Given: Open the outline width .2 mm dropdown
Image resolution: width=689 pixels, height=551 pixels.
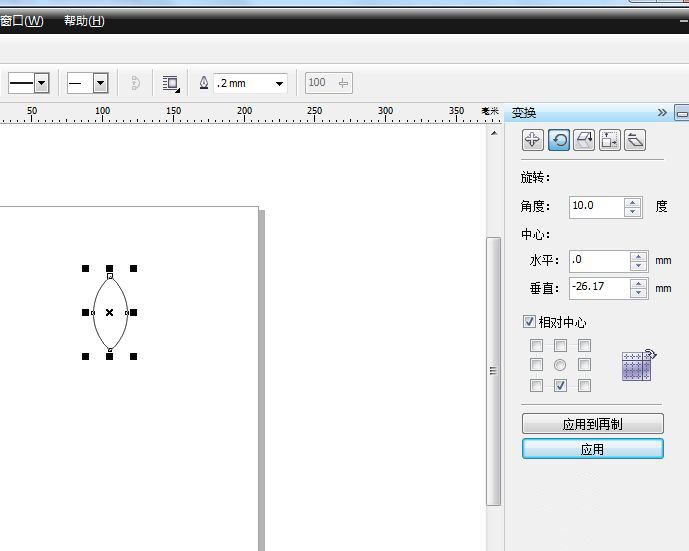Looking at the screenshot, I should [x=279, y=83].
